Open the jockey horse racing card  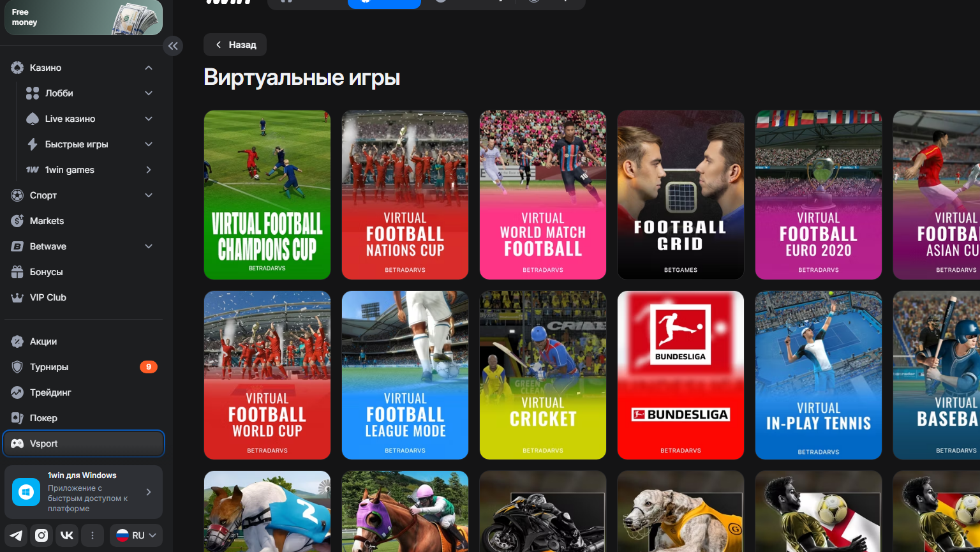point(405,511)
